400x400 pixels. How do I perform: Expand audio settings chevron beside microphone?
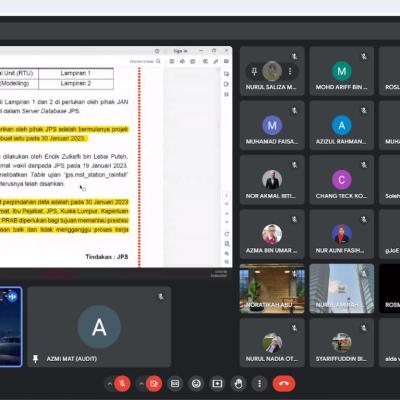pyautogui.click(x=109, y=384)
